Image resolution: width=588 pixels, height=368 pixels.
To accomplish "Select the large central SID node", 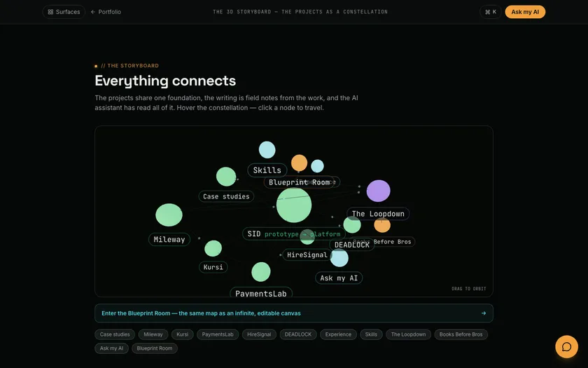I will point(294,205).
